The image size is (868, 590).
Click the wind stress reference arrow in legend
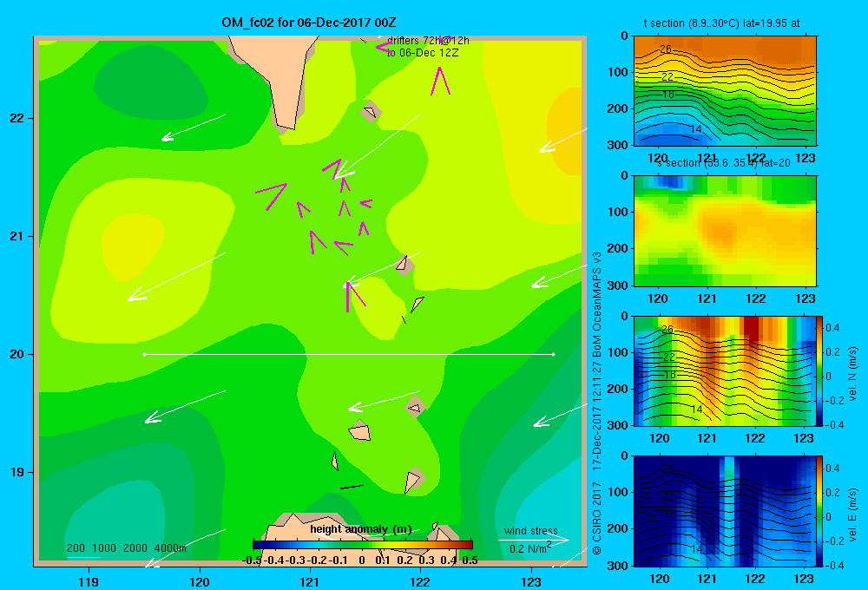(533, 540)
